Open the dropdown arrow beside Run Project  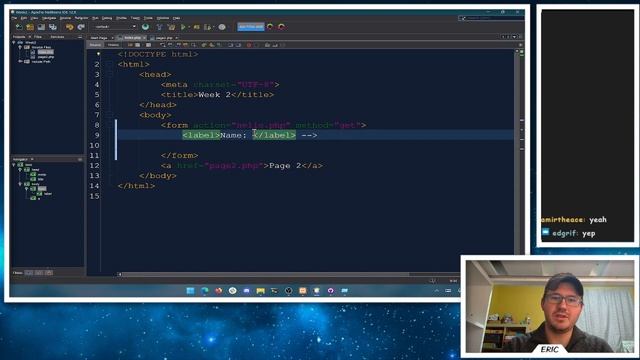[x=189, y=27]
